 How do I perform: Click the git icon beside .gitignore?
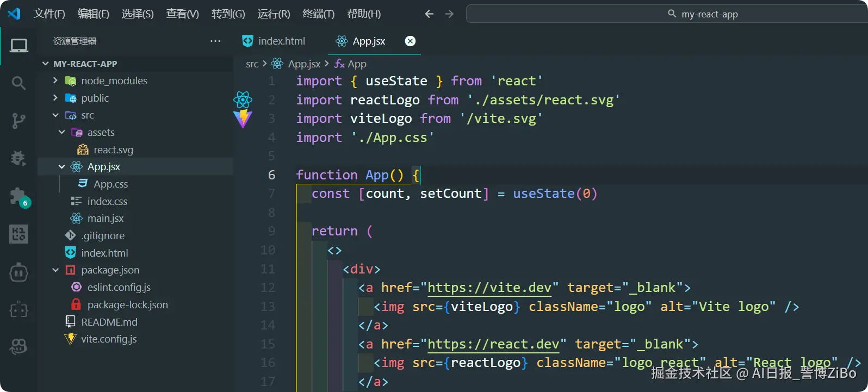(x=70, y=235)
